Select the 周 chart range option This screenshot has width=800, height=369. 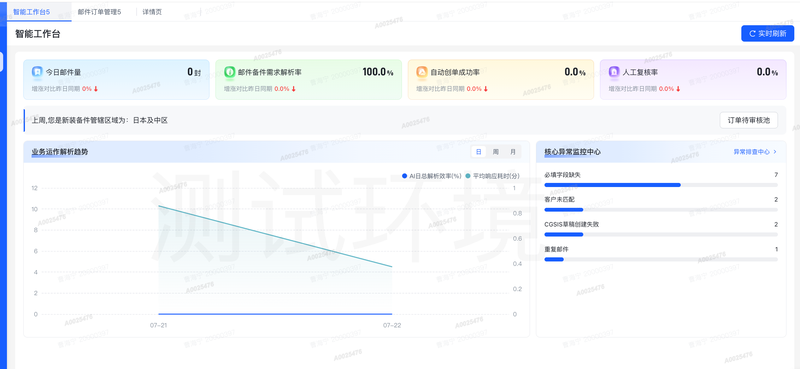pyautogui.click(x=495, y=152)
